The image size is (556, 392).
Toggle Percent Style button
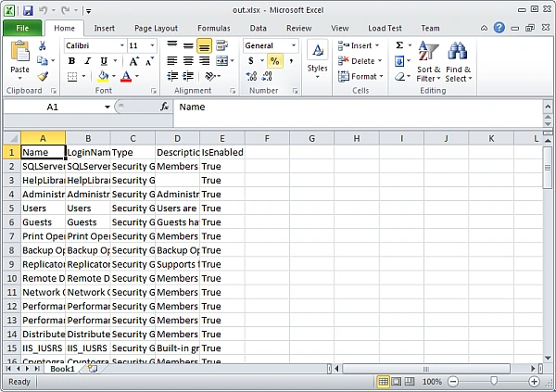pos(275,61)
